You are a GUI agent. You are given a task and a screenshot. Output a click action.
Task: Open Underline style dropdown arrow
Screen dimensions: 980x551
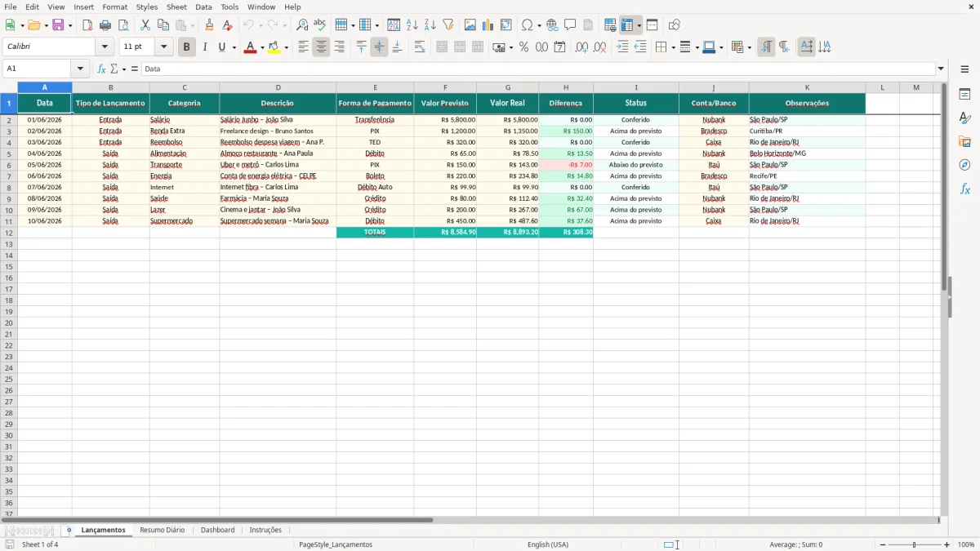pyautogui.click(x=234, y=47)
